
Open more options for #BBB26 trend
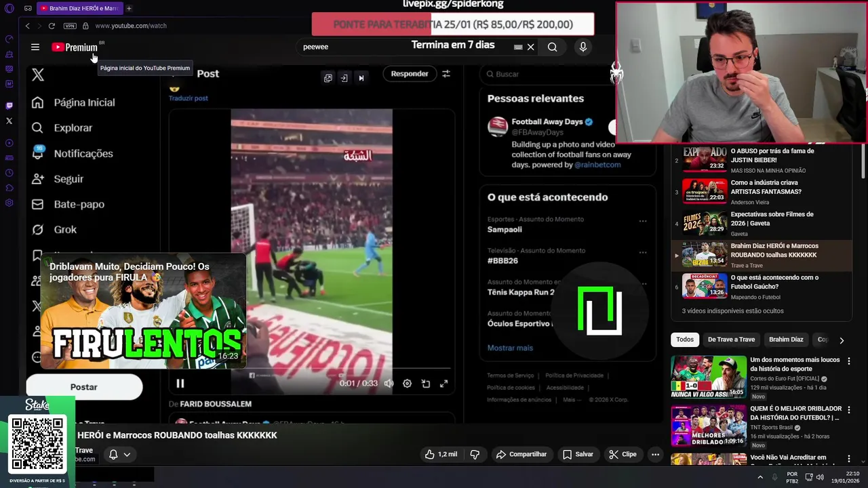click(x=643, y=252)
